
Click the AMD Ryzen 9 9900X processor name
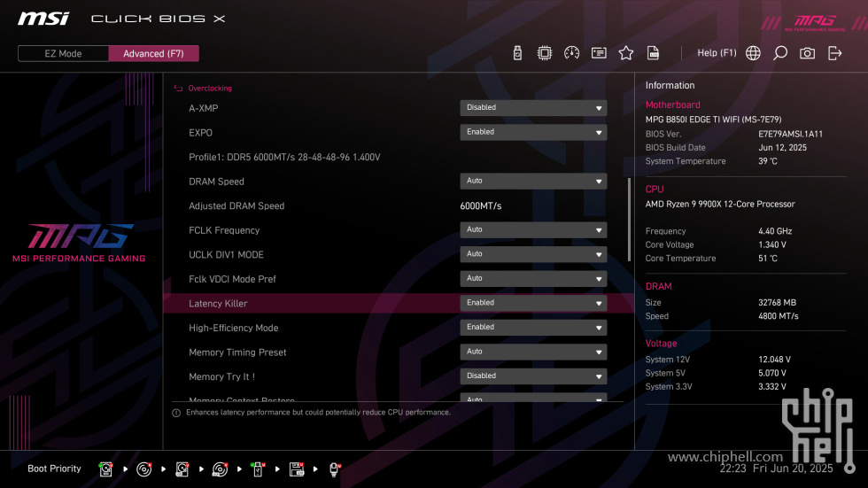point(720,204)
